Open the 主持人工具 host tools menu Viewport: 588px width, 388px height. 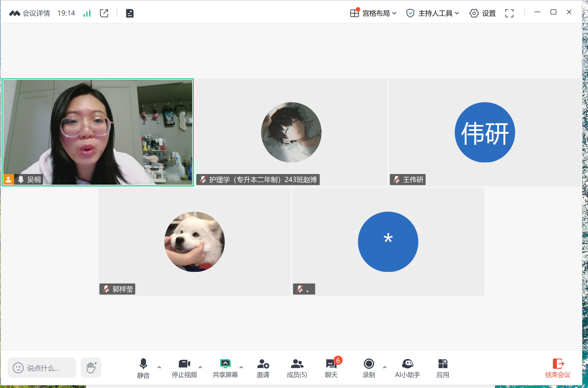point(433,13)
